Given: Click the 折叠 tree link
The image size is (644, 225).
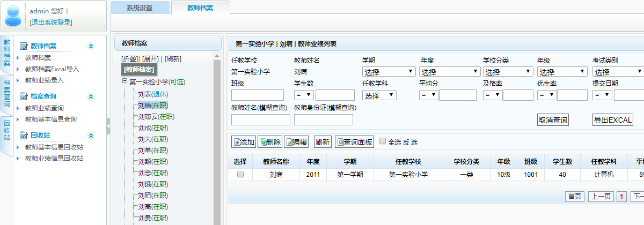Looking at the screenshot, I should [130, 58].
